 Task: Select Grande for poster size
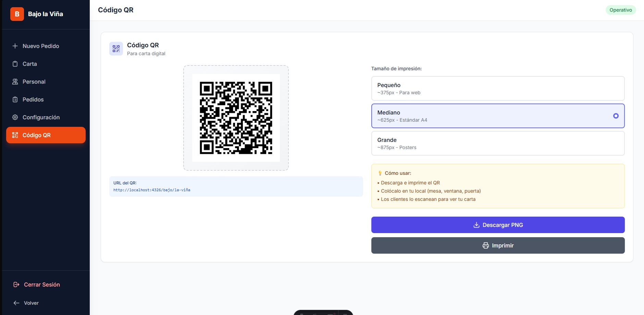[497, 143]
